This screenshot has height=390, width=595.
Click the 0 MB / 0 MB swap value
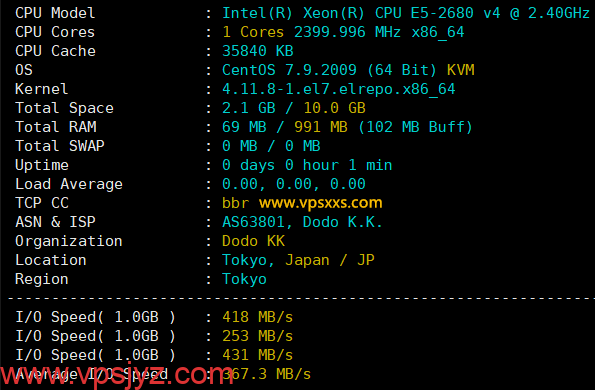click(271, 146)
